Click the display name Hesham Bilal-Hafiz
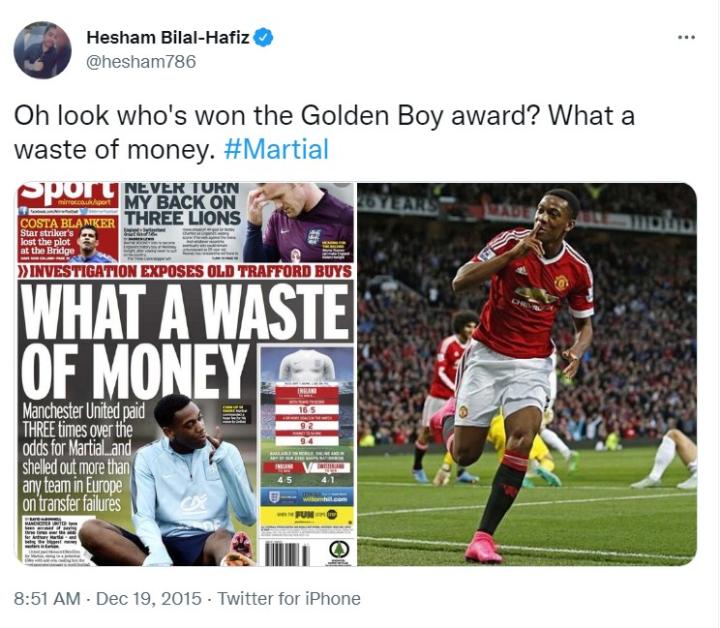This screenshot has height=628, width=720. (x=168, y=37)
